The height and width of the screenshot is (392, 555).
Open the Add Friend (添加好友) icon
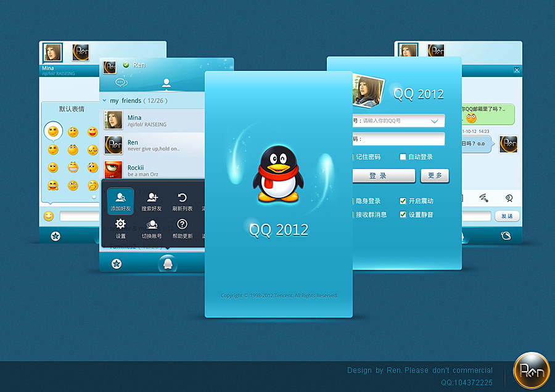coord(120,201)
